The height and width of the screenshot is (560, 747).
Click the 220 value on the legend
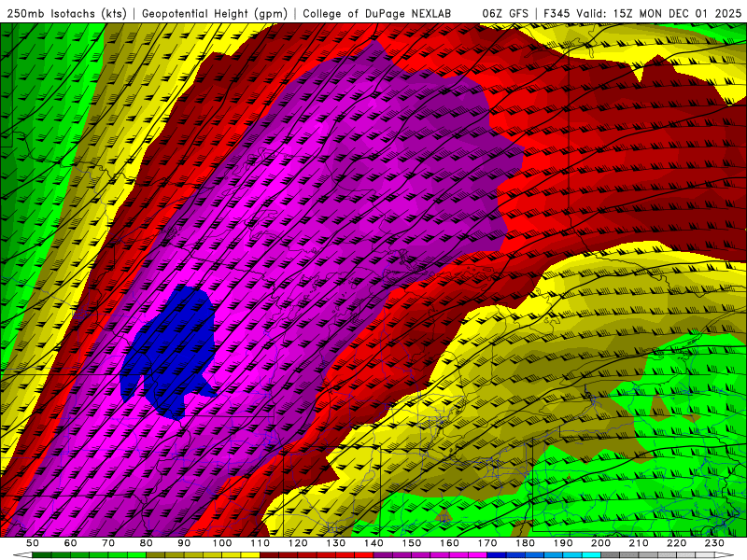click(676, 543)
